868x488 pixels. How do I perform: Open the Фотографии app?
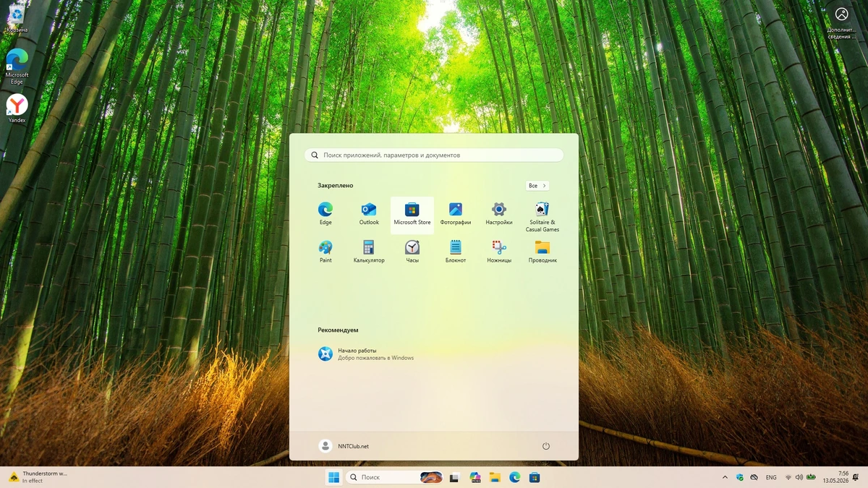click(x=456, y=214)
